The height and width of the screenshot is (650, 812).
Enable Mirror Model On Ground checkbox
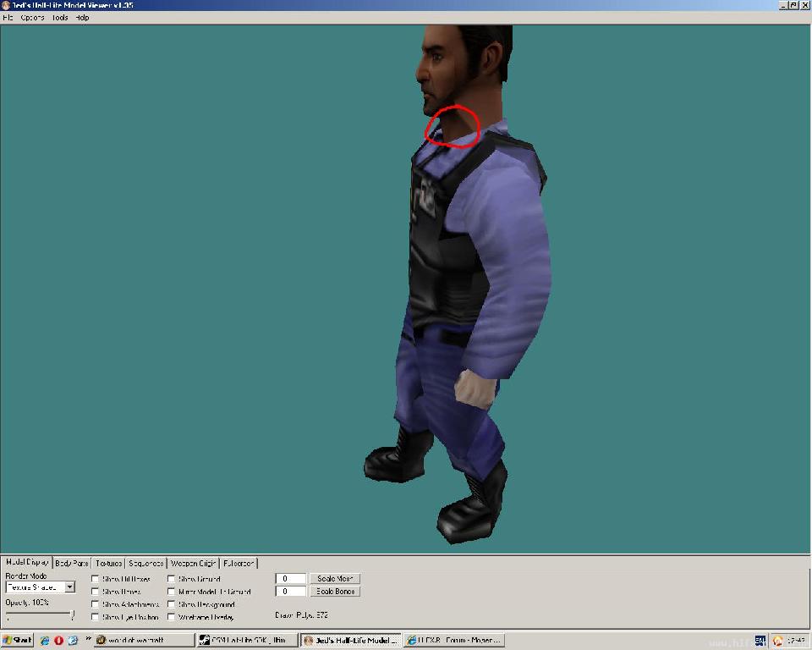pos(171,592)
